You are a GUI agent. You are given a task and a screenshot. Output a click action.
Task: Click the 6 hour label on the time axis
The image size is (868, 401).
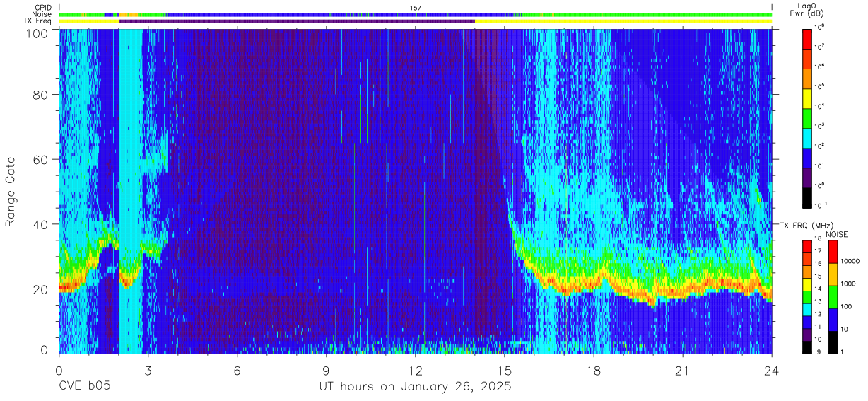coord(237,371)
